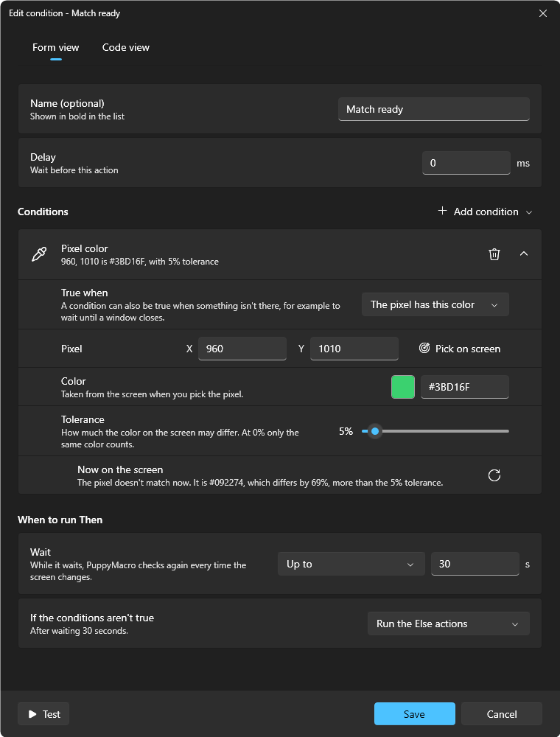Viewport: 560px width, 737px height.
Task: Click the 'After waiting 30 seconds.' text
Action: pyautogui.click(x=79, y=631)
